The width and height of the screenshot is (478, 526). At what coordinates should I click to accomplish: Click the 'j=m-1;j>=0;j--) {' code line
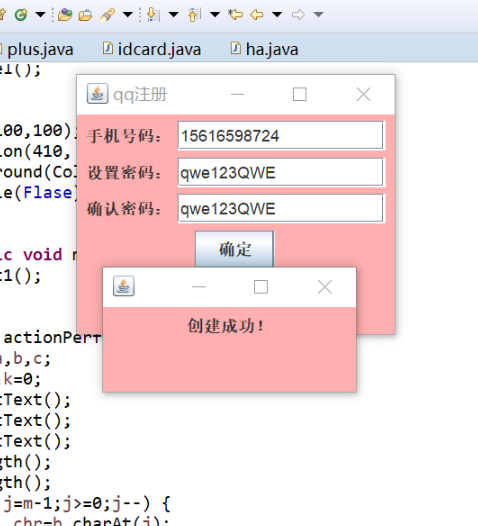(x=87, y=504)
